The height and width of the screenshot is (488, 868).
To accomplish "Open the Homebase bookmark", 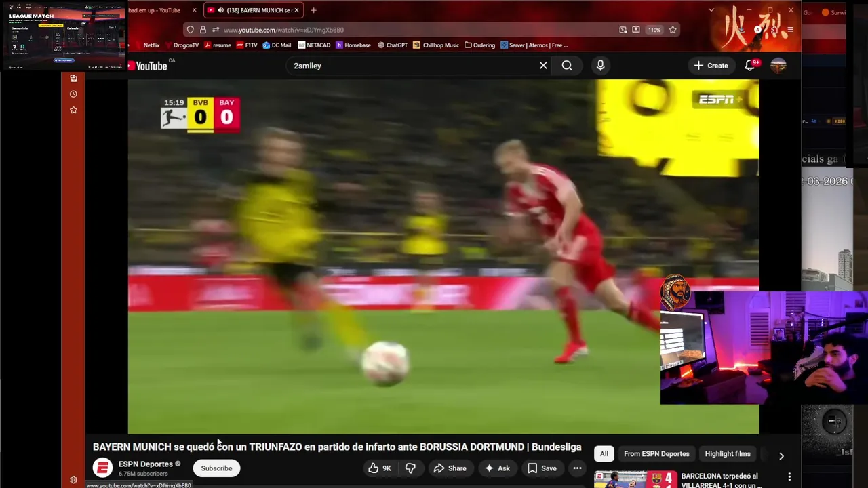I will tap(353, 45).
